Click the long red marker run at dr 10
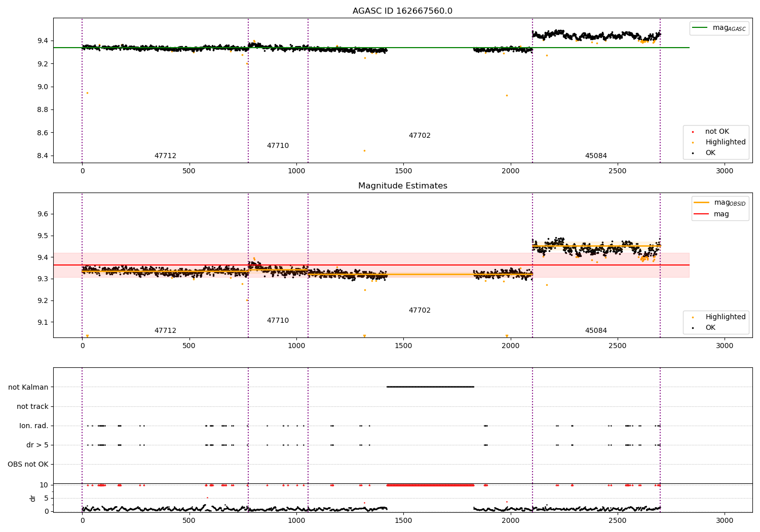 click(x=430, y=485)
